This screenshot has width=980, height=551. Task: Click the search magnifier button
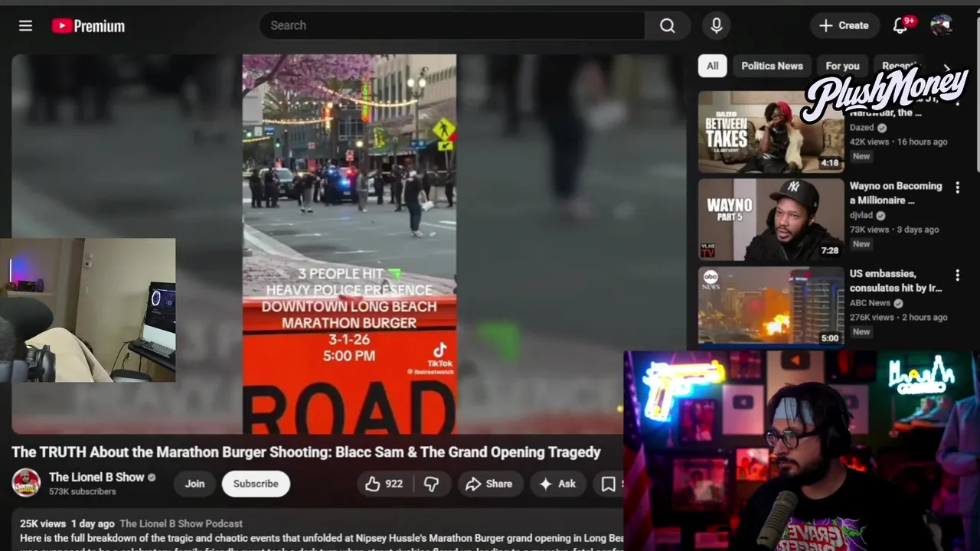(668, 25)
